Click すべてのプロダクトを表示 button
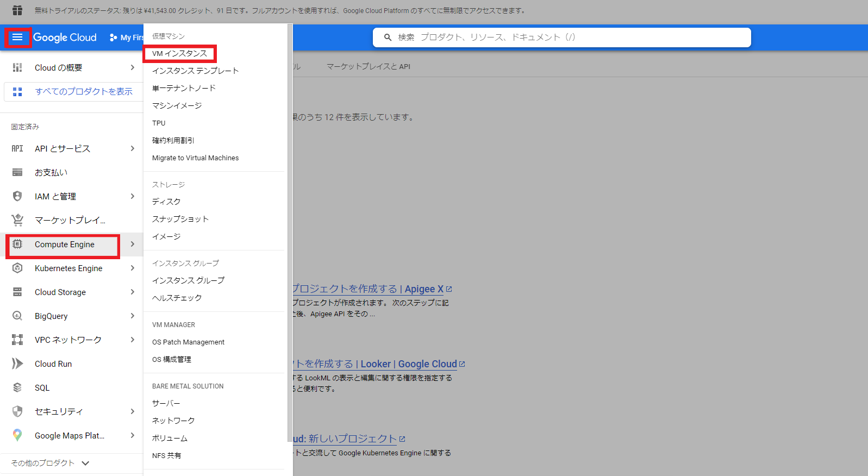Image resolution: width=868 pixels, height=476 pixels. [73, 92]
